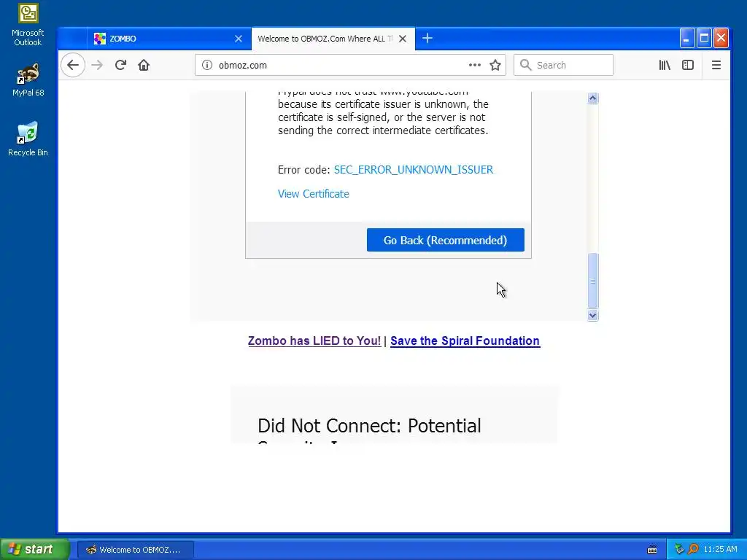Click the 11:25 AM system clock
This screenshot has width=747, height=560.
(x=720, y=550)
